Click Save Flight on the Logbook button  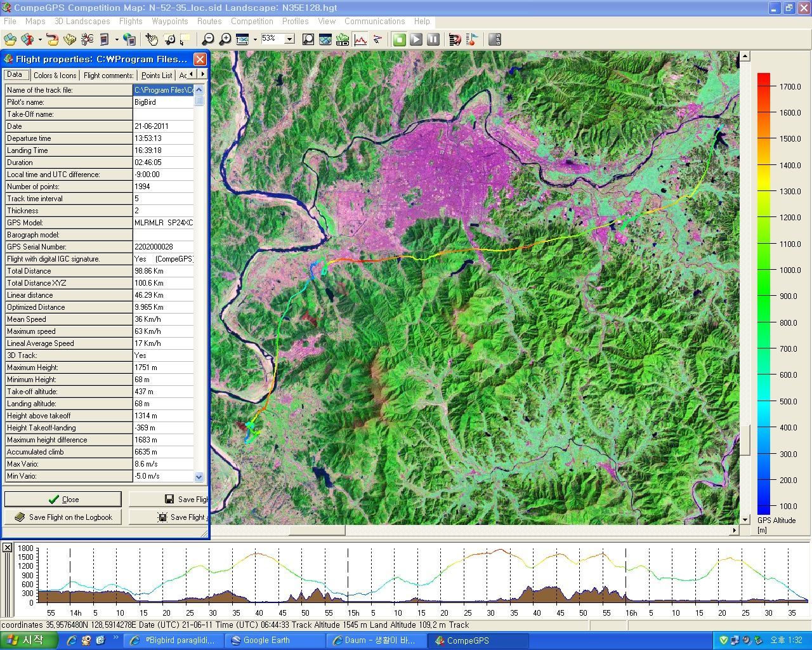click(63, 517)
